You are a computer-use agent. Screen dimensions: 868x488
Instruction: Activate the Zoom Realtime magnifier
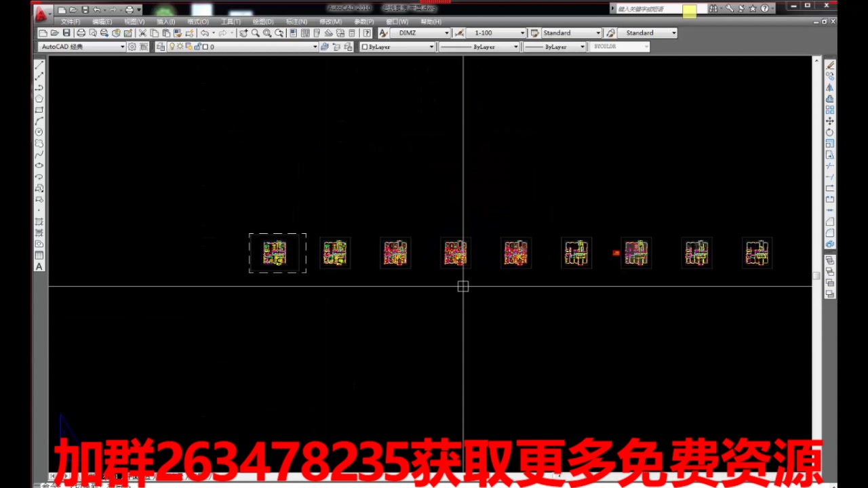(255, 33)
